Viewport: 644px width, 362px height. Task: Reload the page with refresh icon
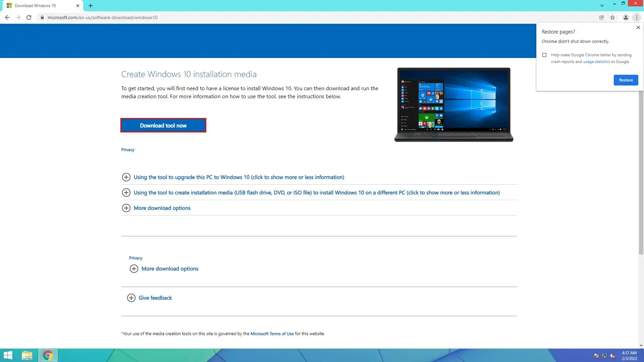[x=29, y=17]
